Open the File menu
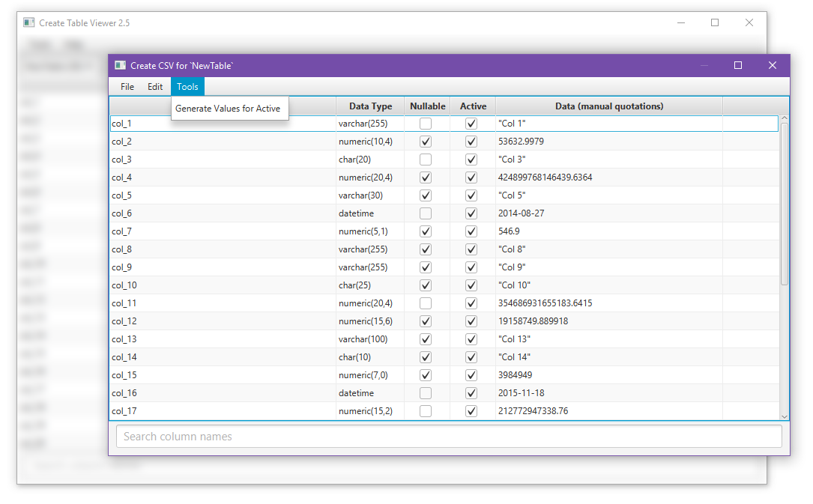The height and width of the screenshot is (504, 813). (127, 87)
